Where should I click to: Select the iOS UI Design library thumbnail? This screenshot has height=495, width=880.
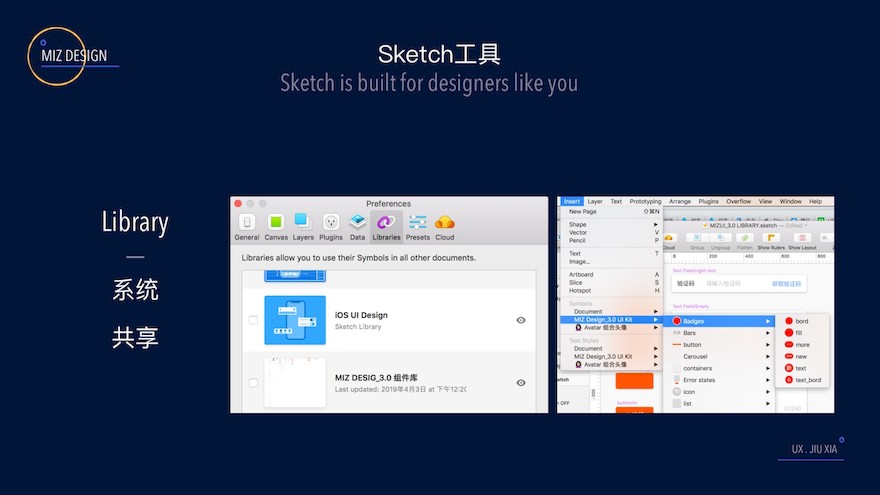coord(295,320)
